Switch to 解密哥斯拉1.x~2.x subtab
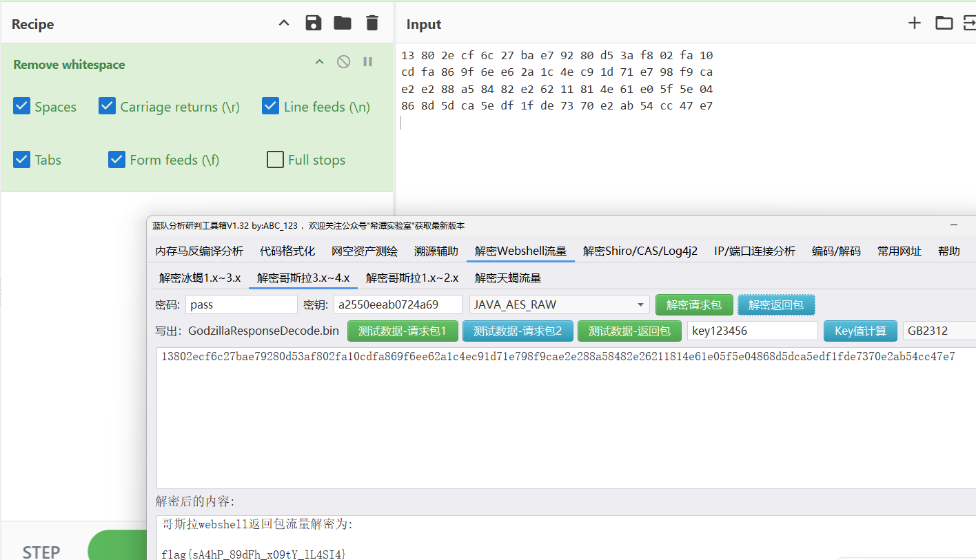Screen dimensions: 976x560 coord(412,278)
